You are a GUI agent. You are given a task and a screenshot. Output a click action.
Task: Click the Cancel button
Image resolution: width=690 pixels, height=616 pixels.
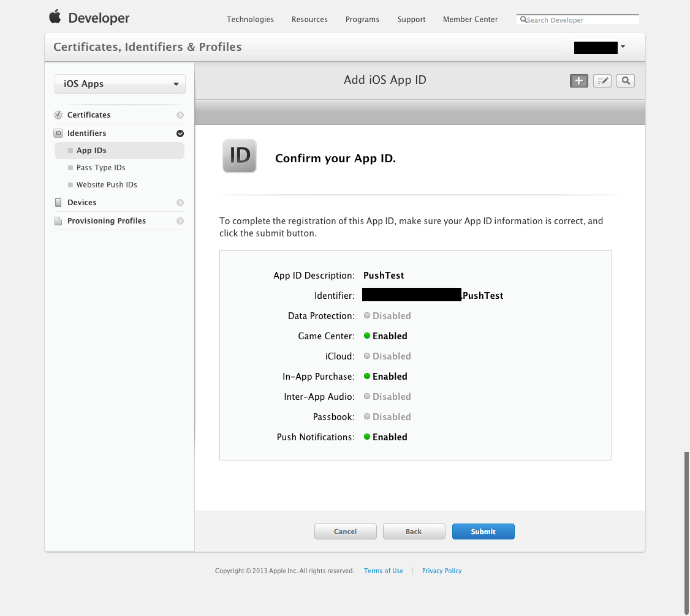click(x=345, y=531)
